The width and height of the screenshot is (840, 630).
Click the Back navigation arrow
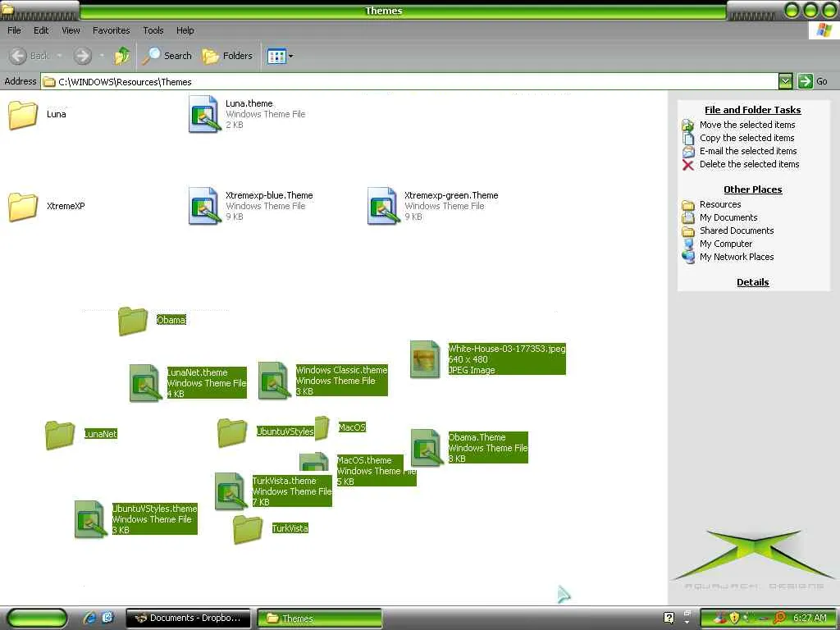click(x=18, y=56)
